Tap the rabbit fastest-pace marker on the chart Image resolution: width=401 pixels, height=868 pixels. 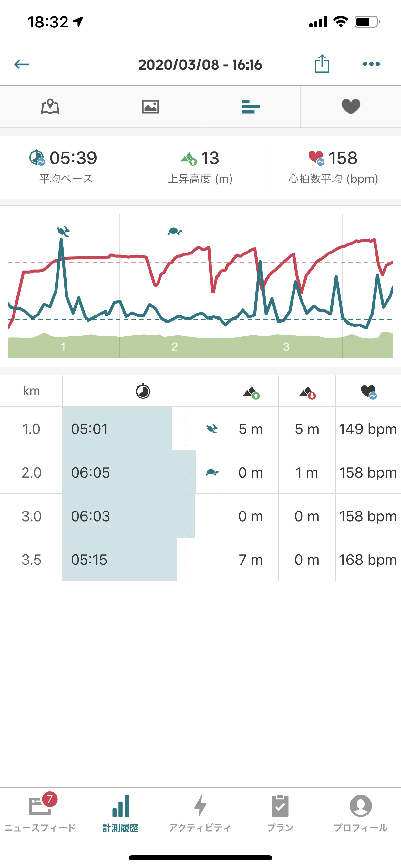point(63,231)
